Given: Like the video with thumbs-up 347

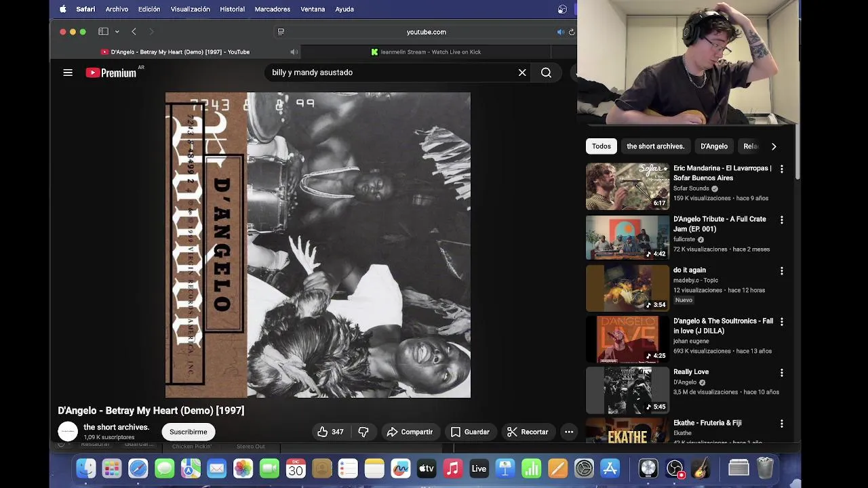Looking at the screenshot, I should click(330, 432).
